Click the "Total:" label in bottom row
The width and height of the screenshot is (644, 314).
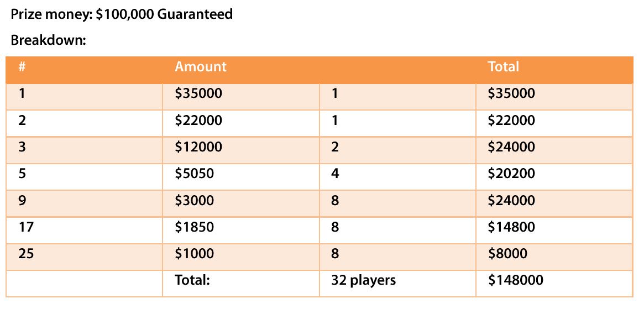(x=192, y=280)
